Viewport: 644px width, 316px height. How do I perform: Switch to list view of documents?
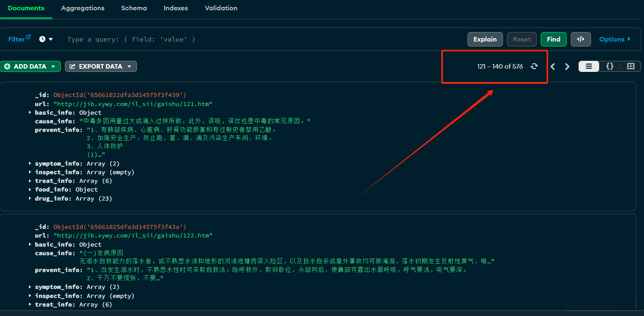(x=589, y=66)
